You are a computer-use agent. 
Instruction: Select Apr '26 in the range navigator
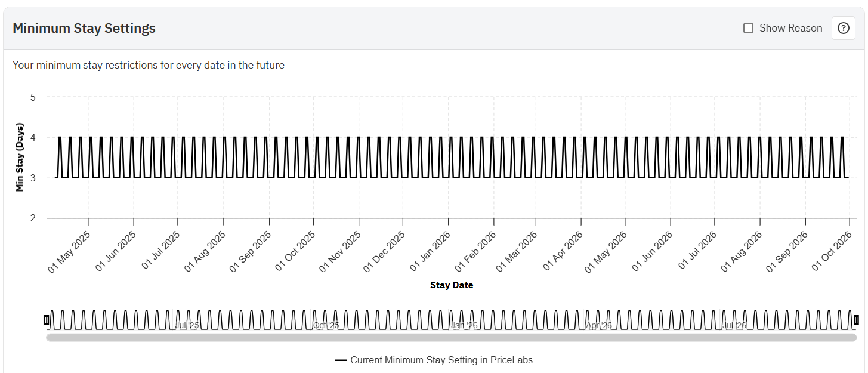(599, 325)
